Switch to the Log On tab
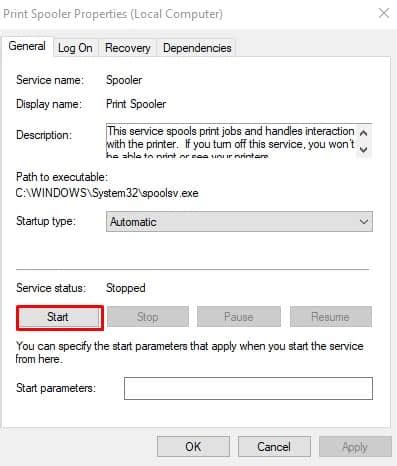 tap(75, 48)
